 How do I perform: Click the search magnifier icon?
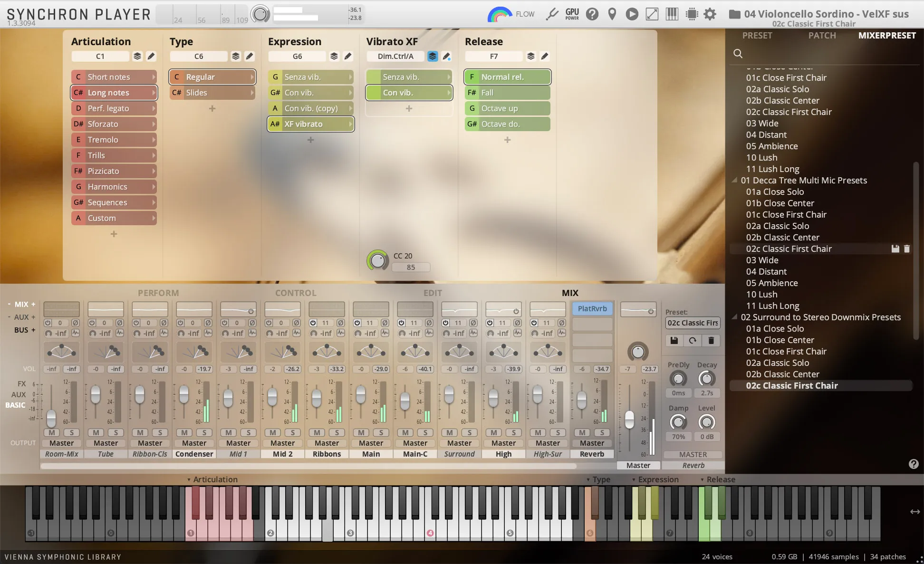[738, 53]
